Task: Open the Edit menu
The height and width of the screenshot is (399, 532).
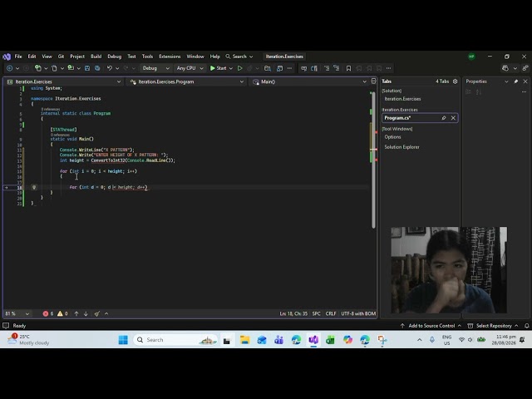Action: [x=32, y=57]
